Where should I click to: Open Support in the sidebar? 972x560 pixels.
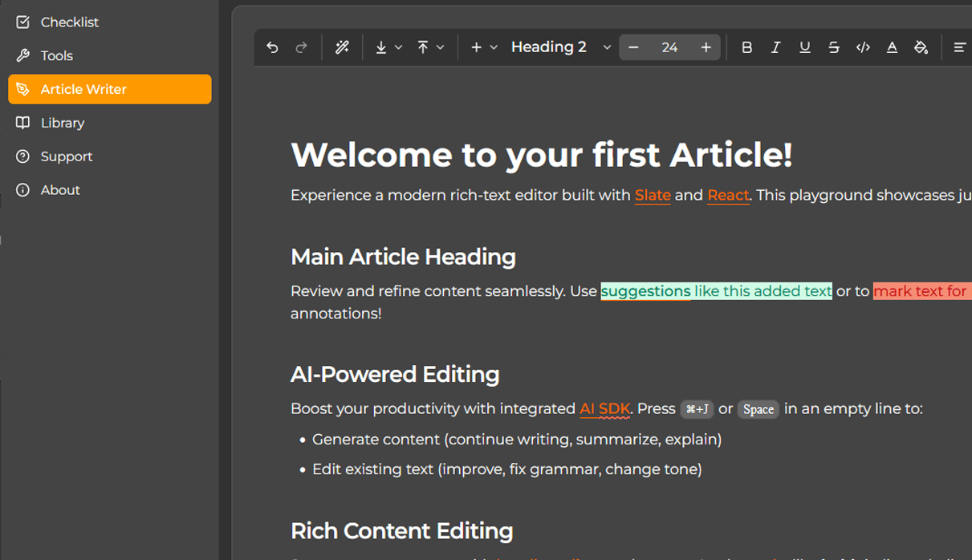point(110,156)
